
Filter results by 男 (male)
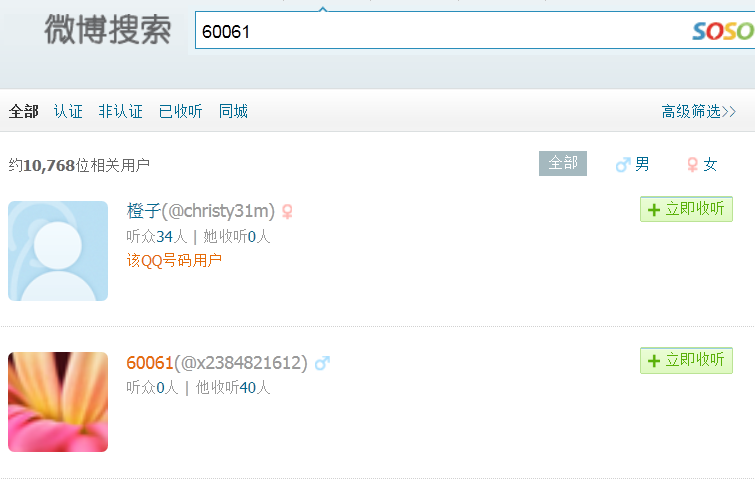633,164
